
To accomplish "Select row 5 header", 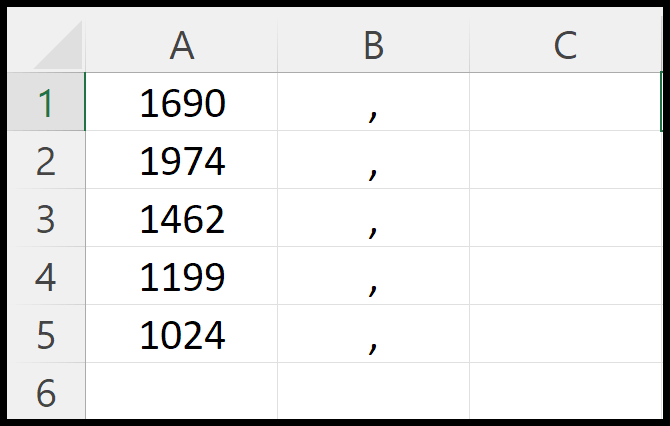I will (46, 334).
